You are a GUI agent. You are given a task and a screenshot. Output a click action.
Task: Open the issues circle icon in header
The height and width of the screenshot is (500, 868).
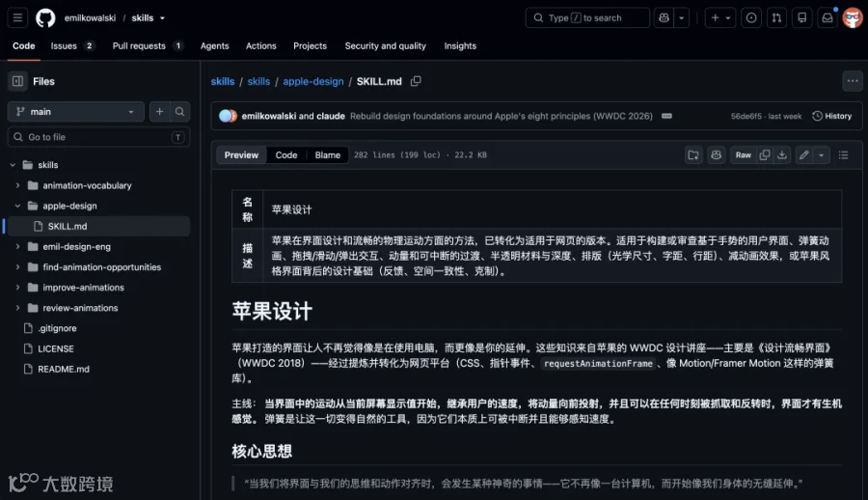pyautogui.click(x=751, y=17)
